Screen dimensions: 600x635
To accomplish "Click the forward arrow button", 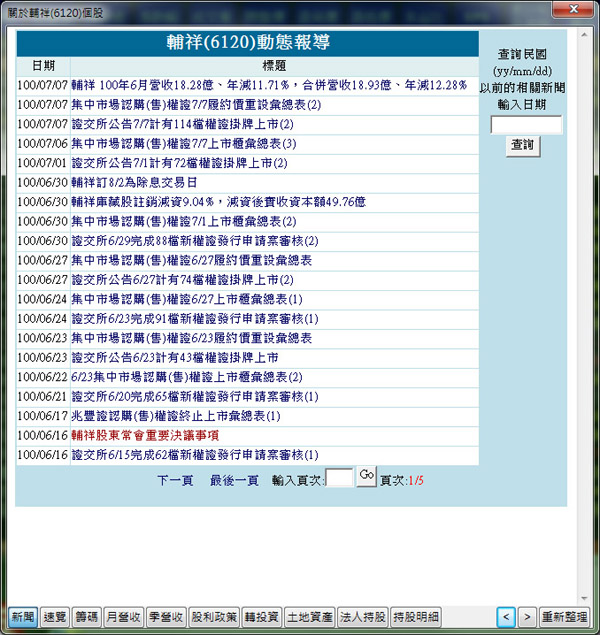I will pyautogui.click(x=527, y=617).
